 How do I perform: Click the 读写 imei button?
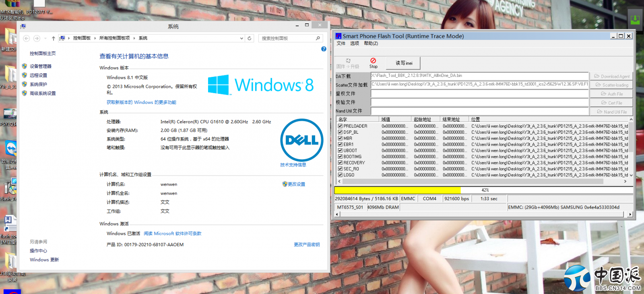tap(404, 63)
